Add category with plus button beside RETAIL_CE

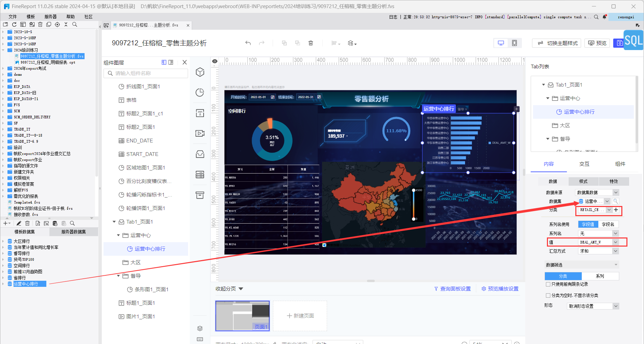point(616,210)
